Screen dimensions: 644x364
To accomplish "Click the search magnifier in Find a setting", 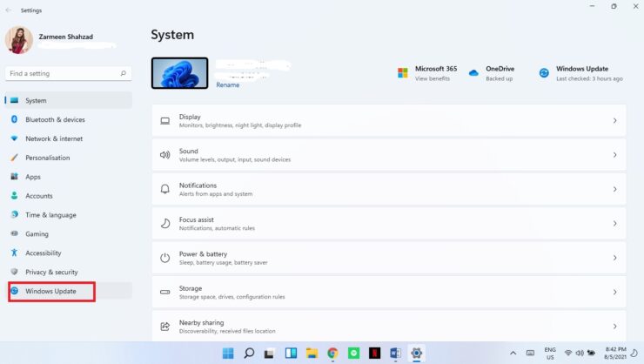I will [123, 73].
